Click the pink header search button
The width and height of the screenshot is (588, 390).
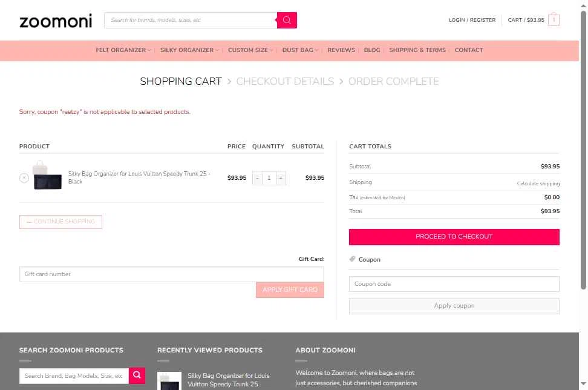pyautogui.click(x=287, y=20)
